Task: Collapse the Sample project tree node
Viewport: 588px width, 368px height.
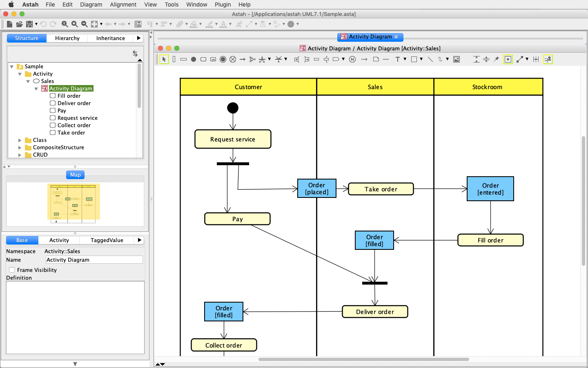Action: tap(12, 67)
